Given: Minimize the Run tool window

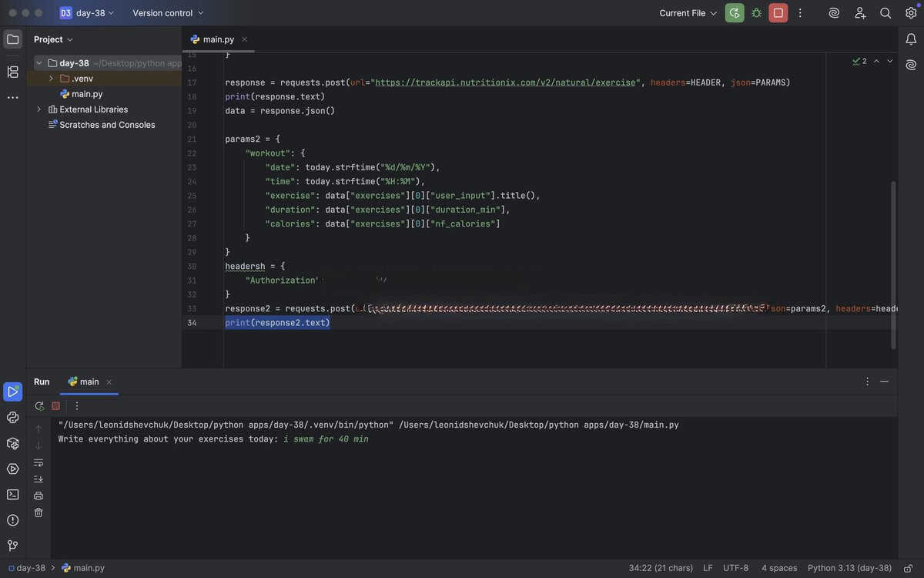Looking at the screenshot, I should click(884, 381).
